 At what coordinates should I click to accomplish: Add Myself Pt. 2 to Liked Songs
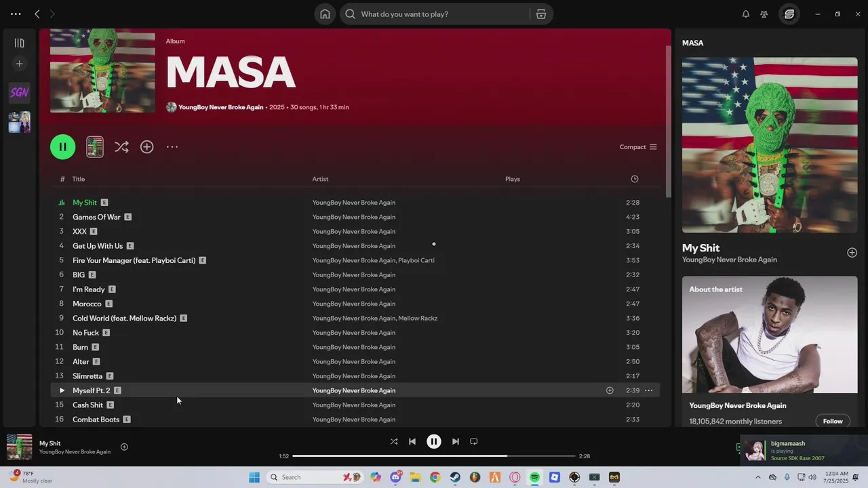coord(610,390)
